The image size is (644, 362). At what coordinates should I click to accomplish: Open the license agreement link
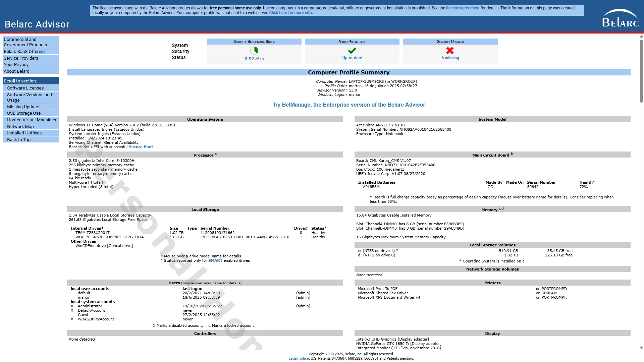coord(463,8)
